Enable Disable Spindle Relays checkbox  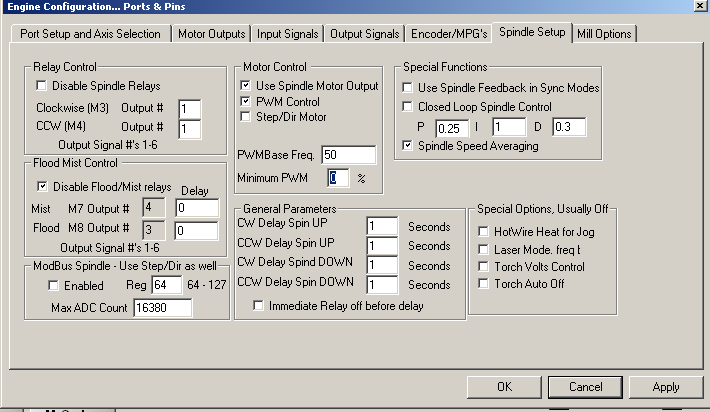pyautogui.click(x=42, y=86)
